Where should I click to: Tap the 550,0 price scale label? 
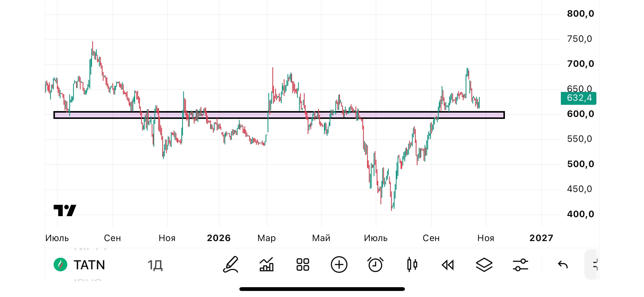579,139
